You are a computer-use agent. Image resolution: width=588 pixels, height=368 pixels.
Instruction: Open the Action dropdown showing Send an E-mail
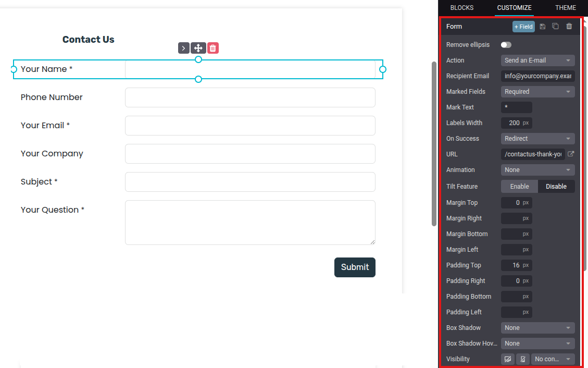pos(537,60)
